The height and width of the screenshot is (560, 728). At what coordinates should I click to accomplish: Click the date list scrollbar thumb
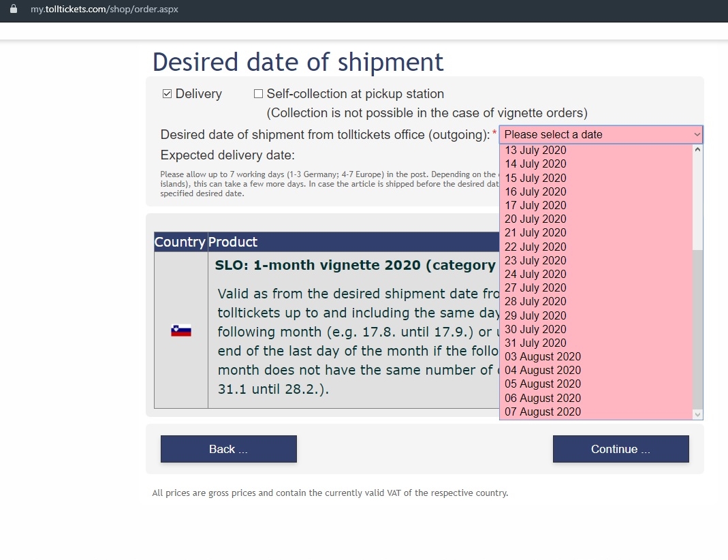(x=697, y=327)
